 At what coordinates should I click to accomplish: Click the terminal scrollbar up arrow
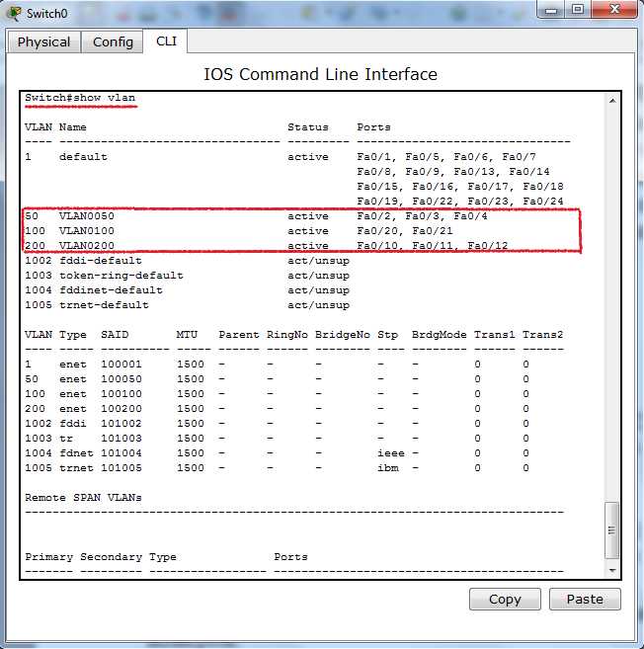click(612, 101)
